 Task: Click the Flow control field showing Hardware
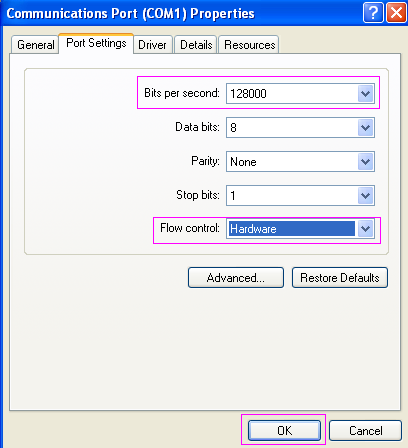[x=300, y=229]
